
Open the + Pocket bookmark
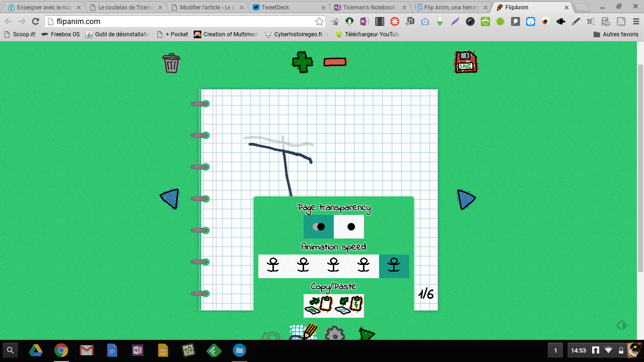(172, 34)
